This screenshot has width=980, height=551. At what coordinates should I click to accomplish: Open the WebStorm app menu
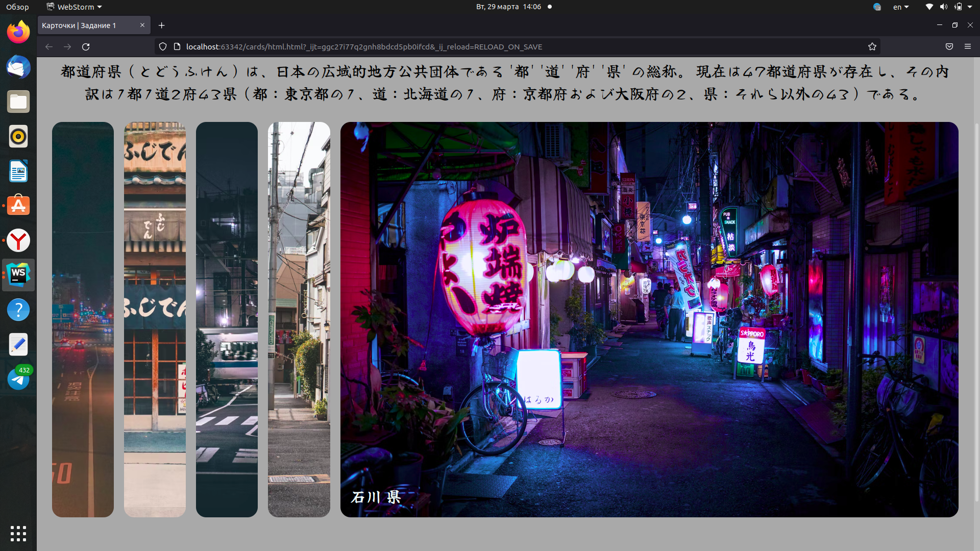[x=74, y=7]
